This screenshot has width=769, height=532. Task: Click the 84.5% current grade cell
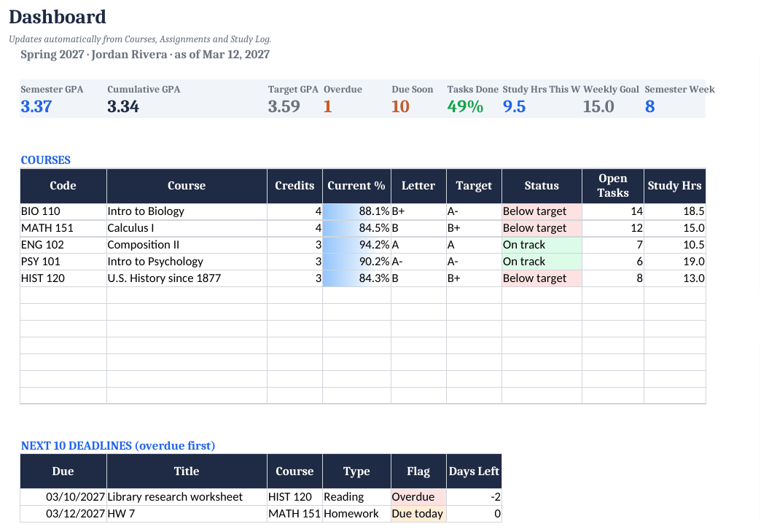[356, 228]
